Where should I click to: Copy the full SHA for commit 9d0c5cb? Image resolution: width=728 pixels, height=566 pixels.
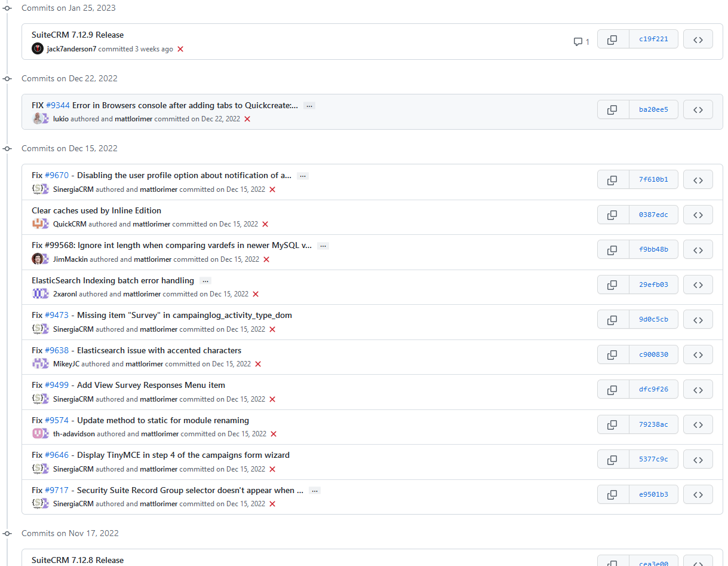point(613,320)
